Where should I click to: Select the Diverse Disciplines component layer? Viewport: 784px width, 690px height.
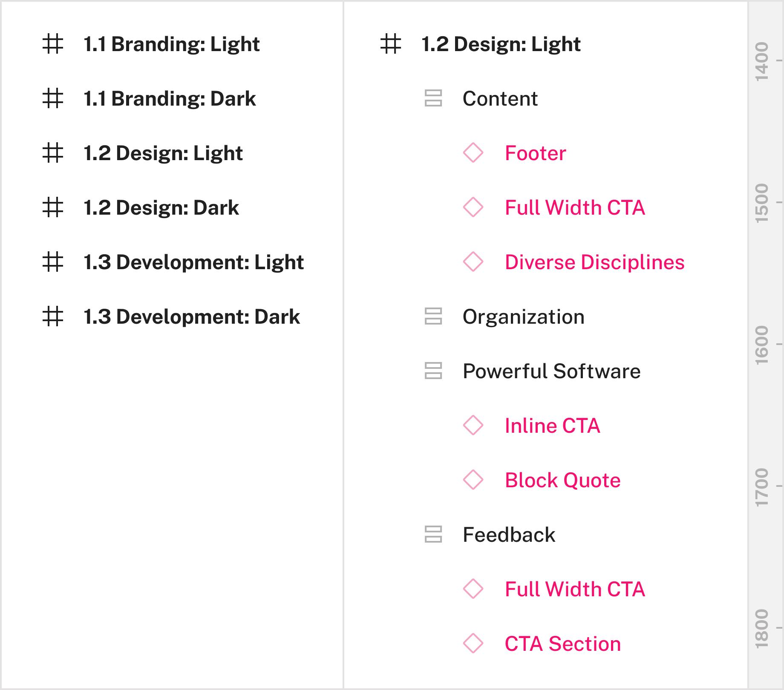(594, 262)
